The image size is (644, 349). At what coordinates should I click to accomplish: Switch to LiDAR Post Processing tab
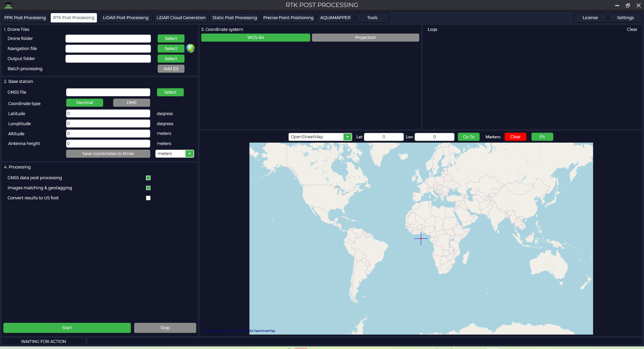tap(126, 18)
